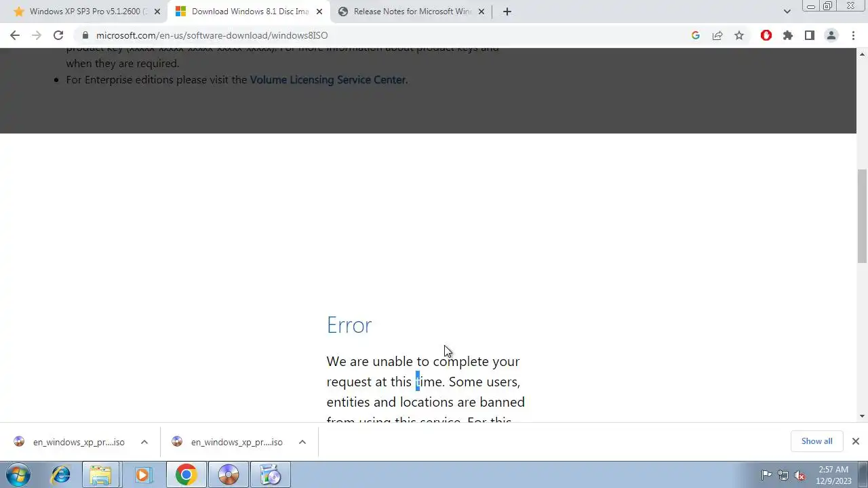Reload the current page
The image size is (868, 488).
[x=58, y=35]
